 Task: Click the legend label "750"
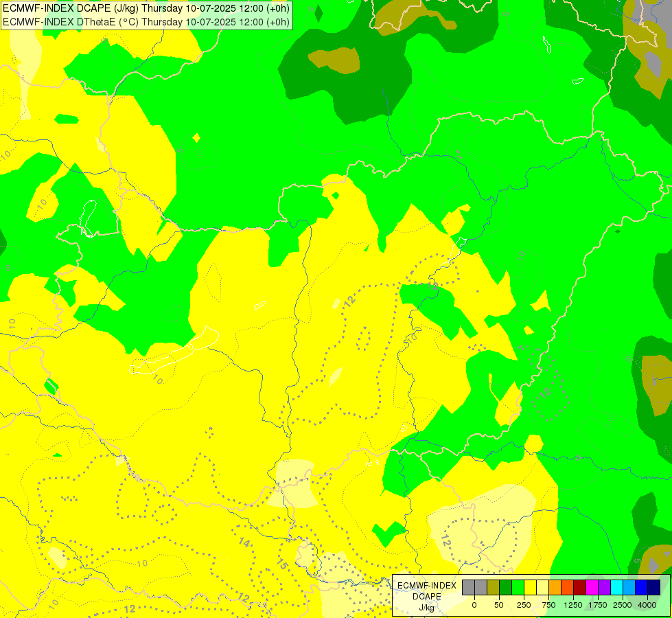pos(548,605)
